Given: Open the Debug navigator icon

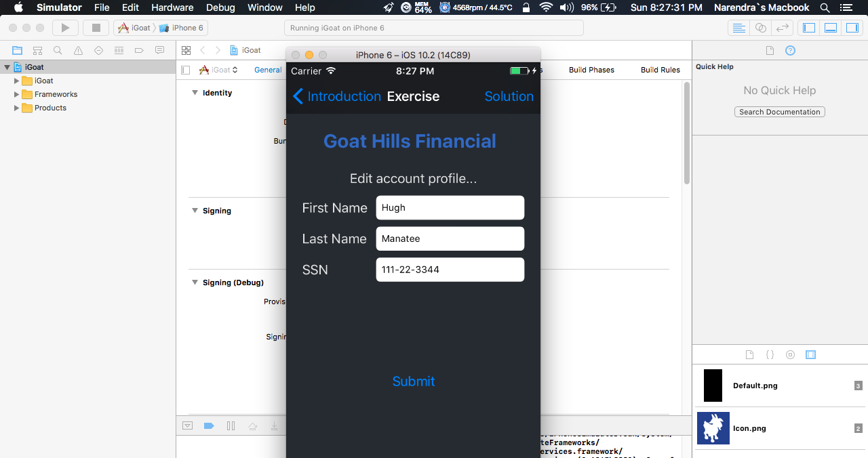Looking at the screenshot, I should coord(119,50).
